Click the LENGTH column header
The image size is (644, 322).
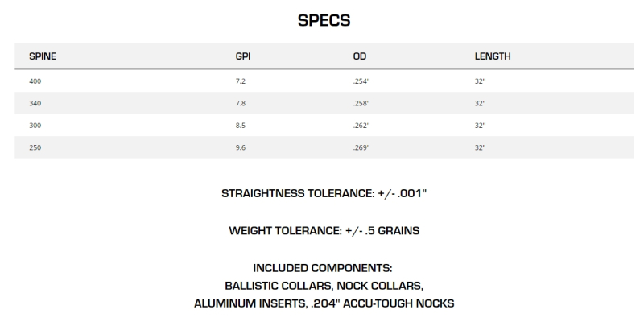493,56
